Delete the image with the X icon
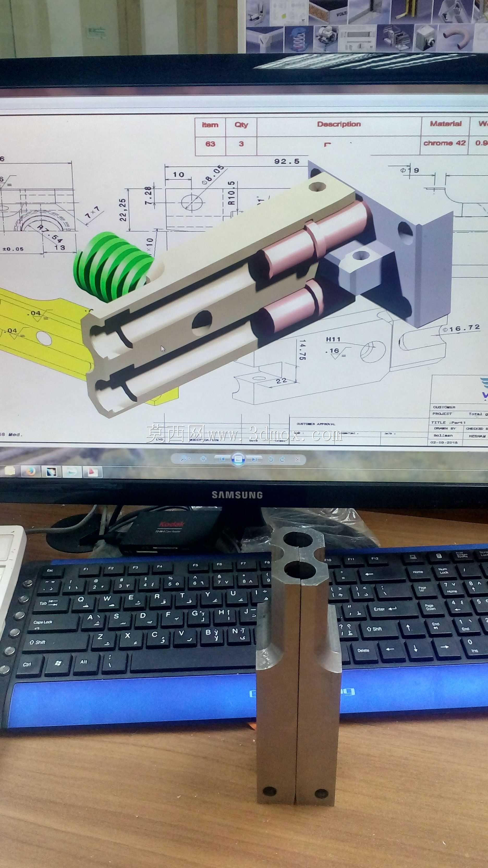 [x=297, y=459]
